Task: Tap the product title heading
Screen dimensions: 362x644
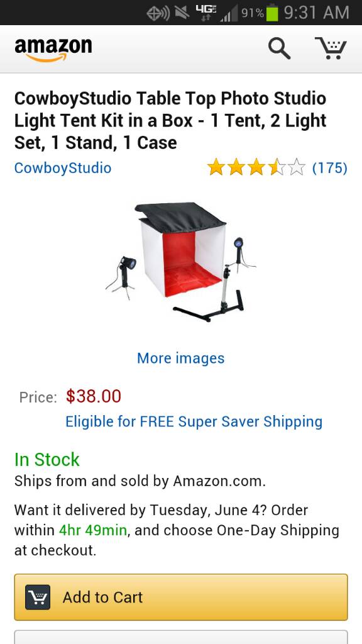Action: pyautogui.click(x=171, y=120)
